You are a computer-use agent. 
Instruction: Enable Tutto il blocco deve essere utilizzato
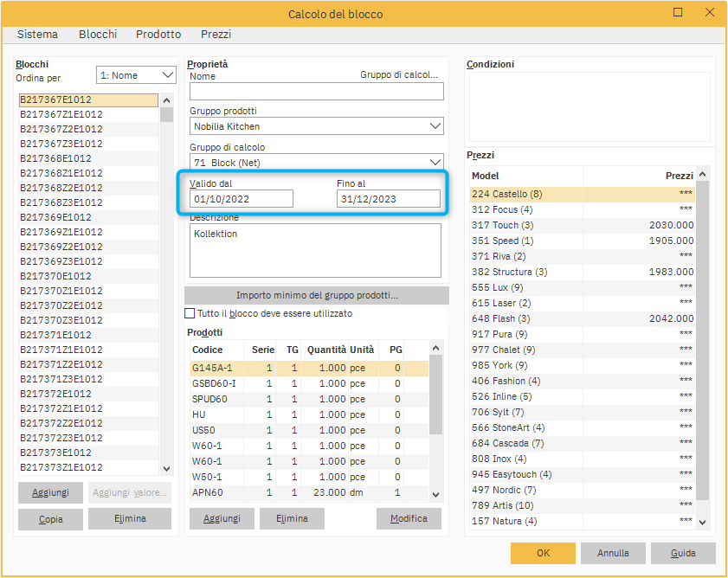click(x=190, y=313)
